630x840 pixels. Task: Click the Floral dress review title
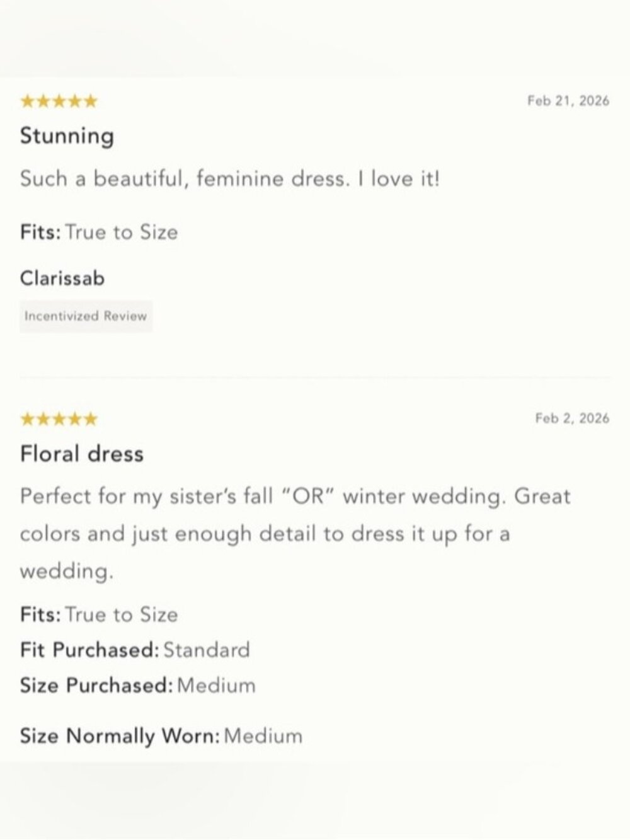[81, 454]
